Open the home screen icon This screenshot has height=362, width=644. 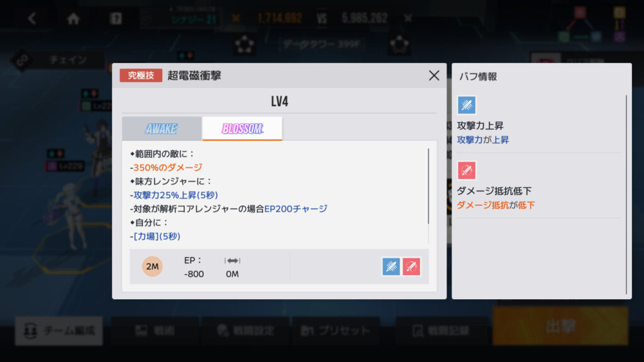coord(74,18)
